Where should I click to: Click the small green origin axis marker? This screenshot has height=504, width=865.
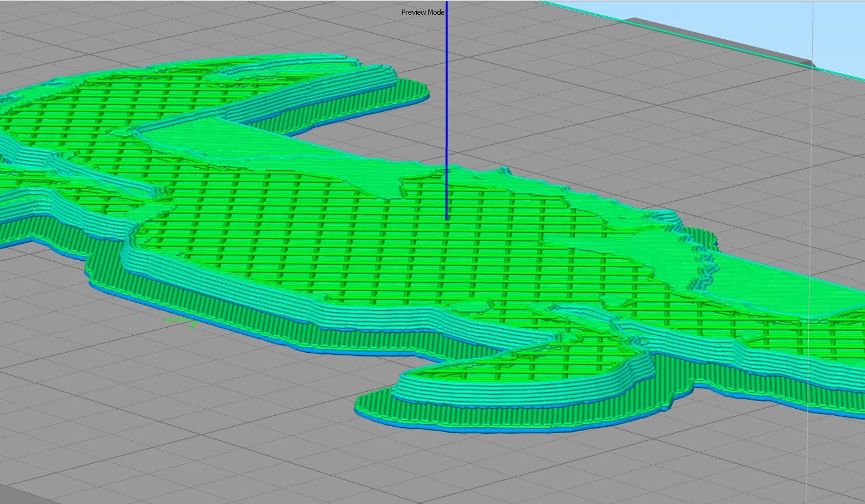pos(181,322)
